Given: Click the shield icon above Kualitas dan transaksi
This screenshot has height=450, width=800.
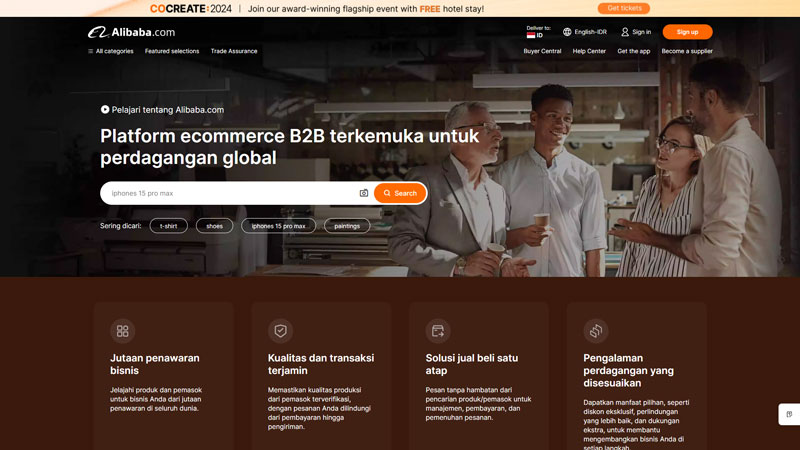Looking at the screenshot, I should point(280,331).
